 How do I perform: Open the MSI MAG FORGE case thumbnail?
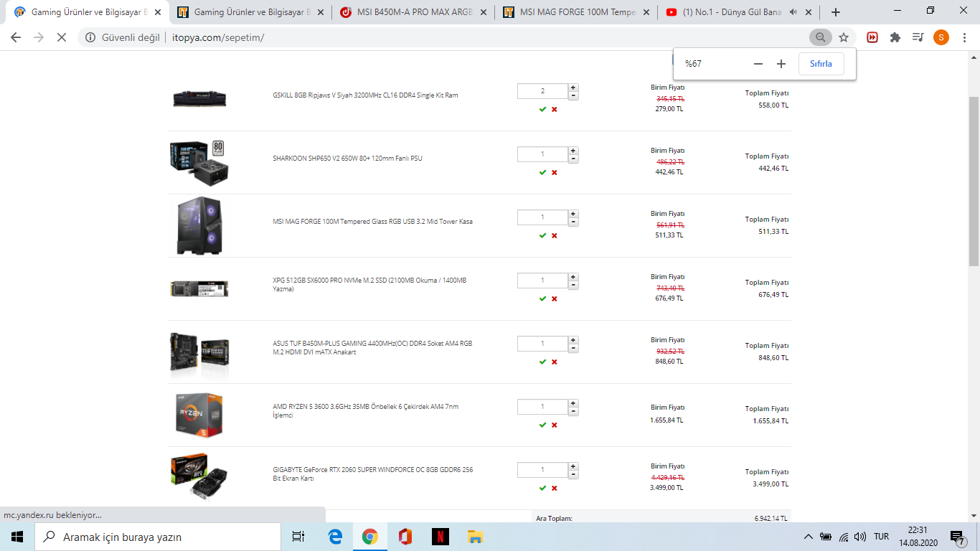(199, 225)
